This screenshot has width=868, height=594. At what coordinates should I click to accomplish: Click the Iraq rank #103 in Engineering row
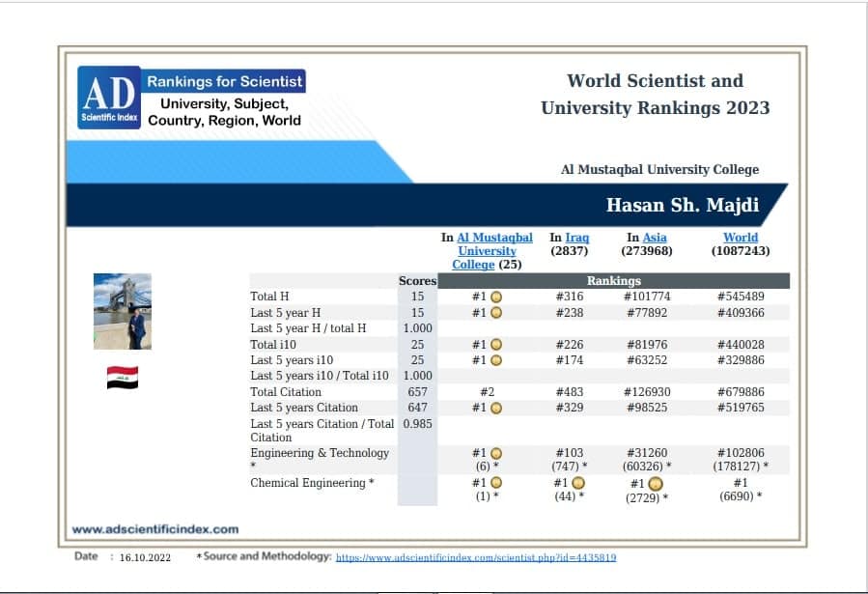(570, 453)
